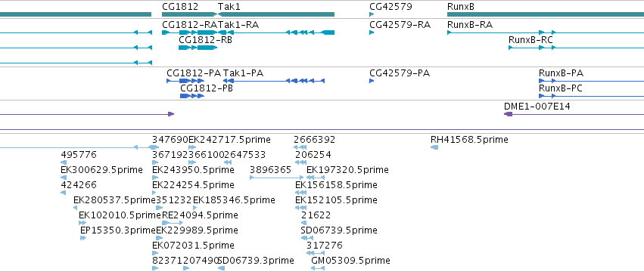This screenshot has height=272, width=644.
Task: Click the RunxB-RC transcript label
Action: click(x=530, y=40)
